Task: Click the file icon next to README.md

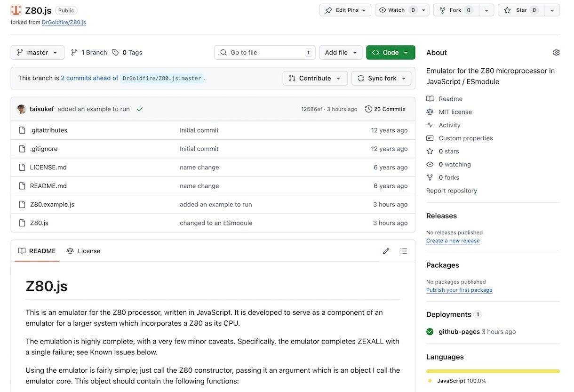Action: click(x=22, y=186)
